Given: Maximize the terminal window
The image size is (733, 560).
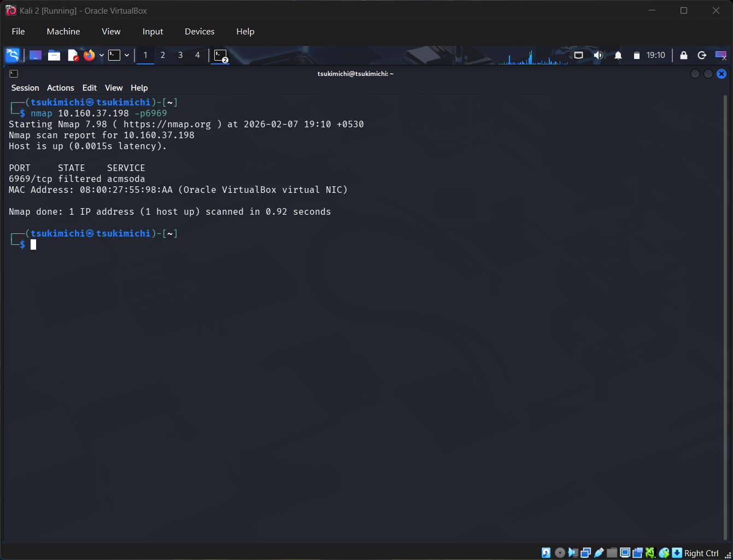Looking at the screenshot, I should pyautogui.click(x=708, y=74).
